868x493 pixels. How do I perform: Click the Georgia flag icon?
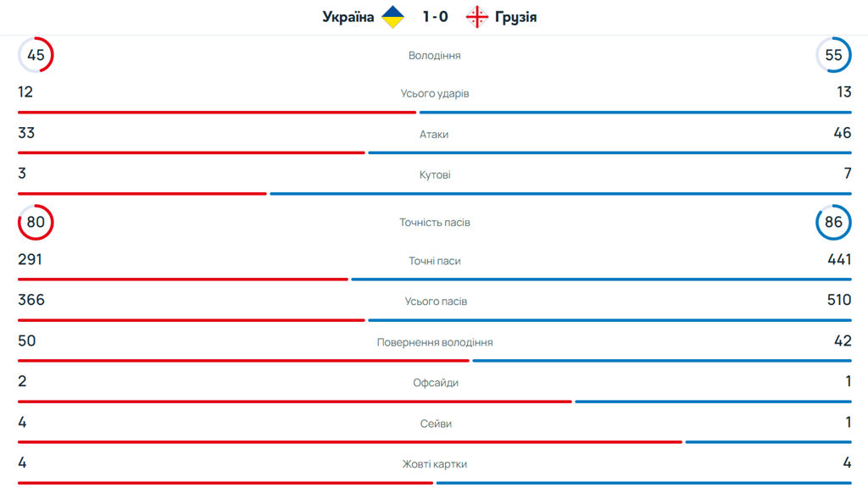coord(477,17)
